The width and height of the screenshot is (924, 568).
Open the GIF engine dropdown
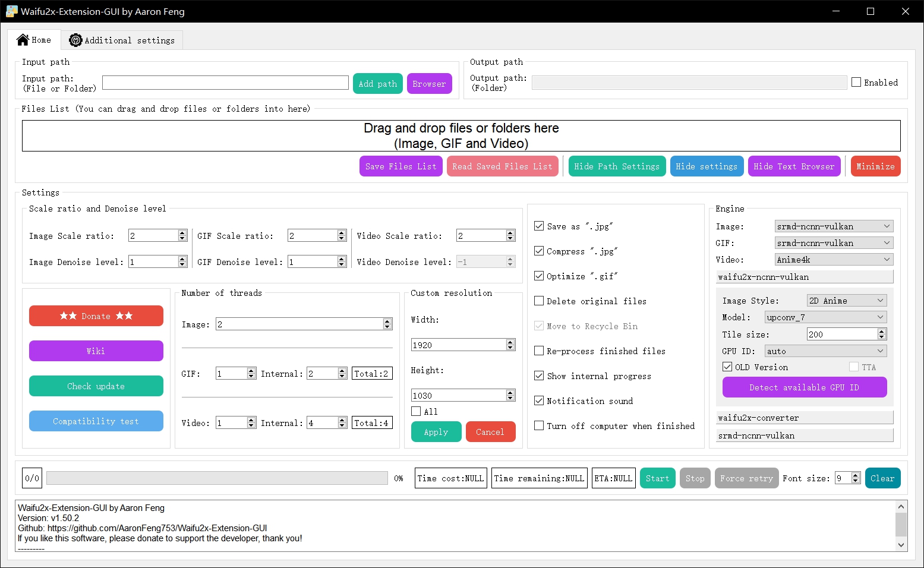[x=834, y=243]
